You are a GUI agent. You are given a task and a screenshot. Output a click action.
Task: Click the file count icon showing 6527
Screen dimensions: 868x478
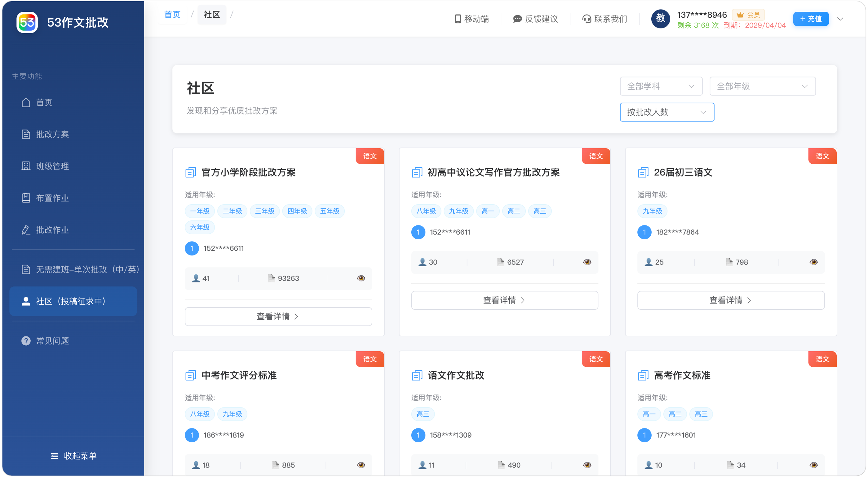pos(500,262)
